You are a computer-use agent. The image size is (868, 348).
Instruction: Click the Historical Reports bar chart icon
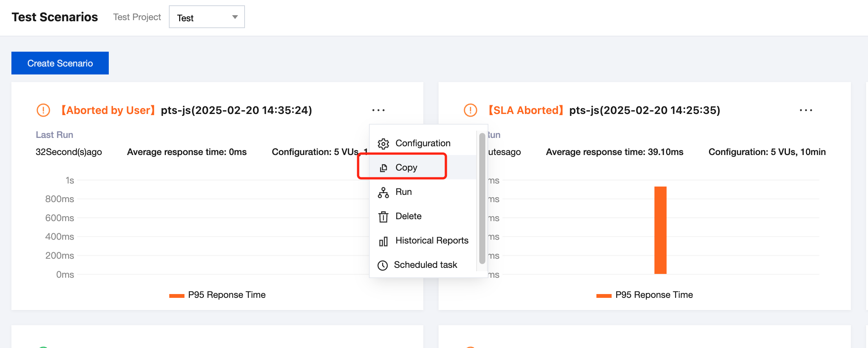coord(383,241)
